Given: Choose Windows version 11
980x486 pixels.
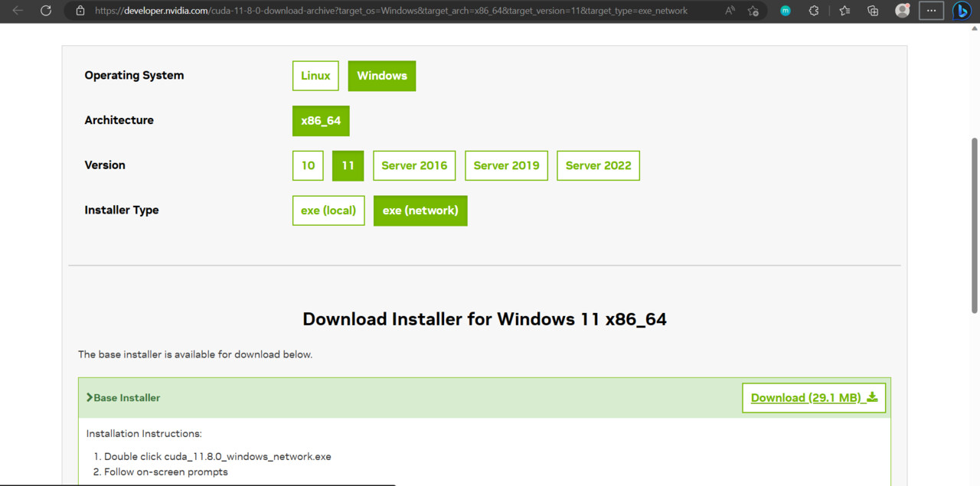Looking at the screenshot, I should pos(348,165).
